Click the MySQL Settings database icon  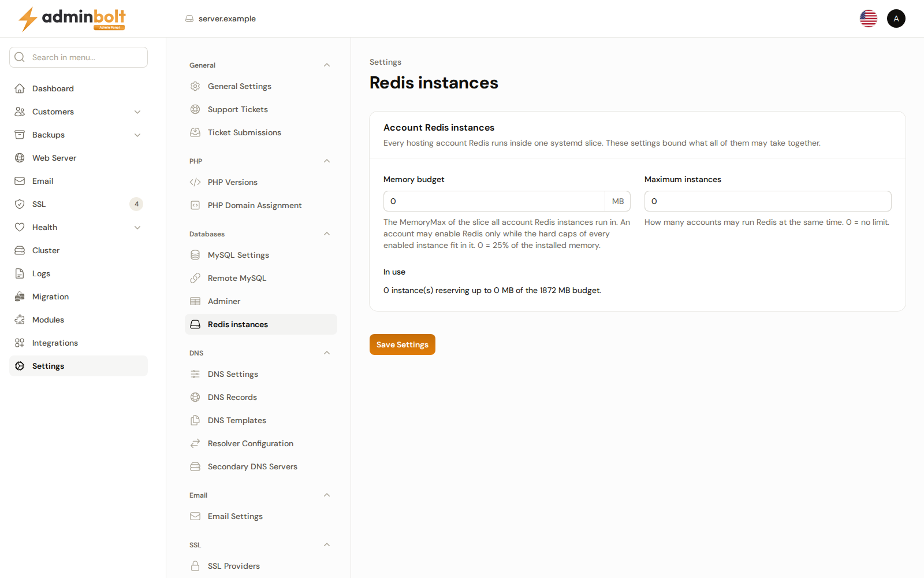click(195, 255)
